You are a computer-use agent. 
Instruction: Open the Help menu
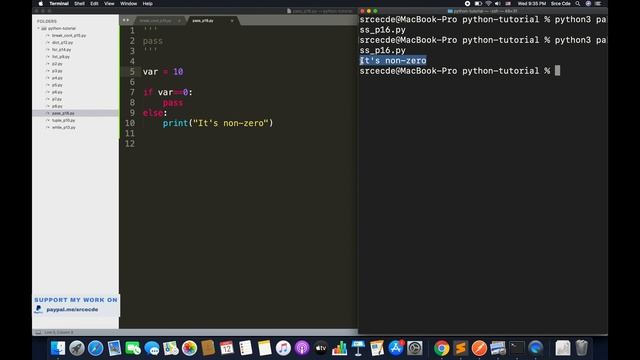pos(147,4)
